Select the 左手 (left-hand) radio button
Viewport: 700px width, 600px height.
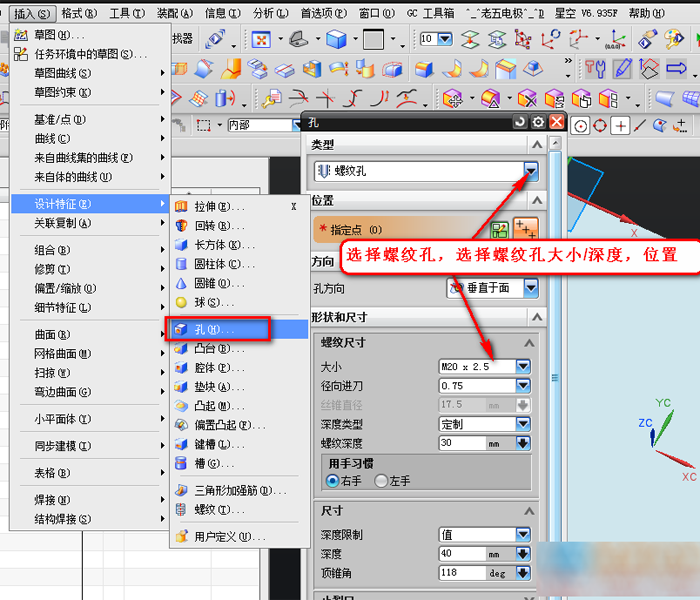tap(381, 481)
